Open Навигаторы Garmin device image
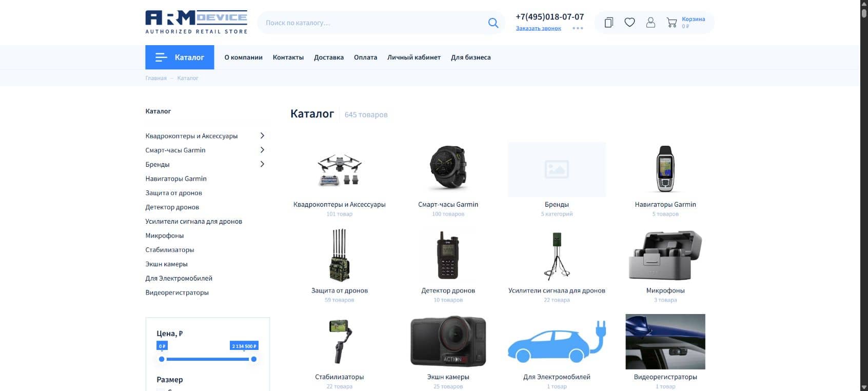This screenshot has width=868, height=391. (x=665, y=169)
